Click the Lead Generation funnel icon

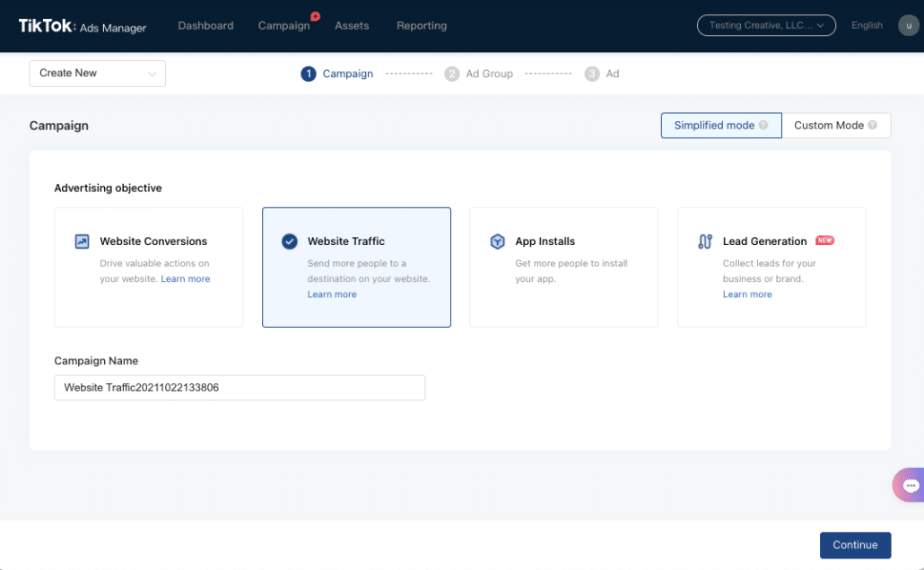tap(705, 241)
